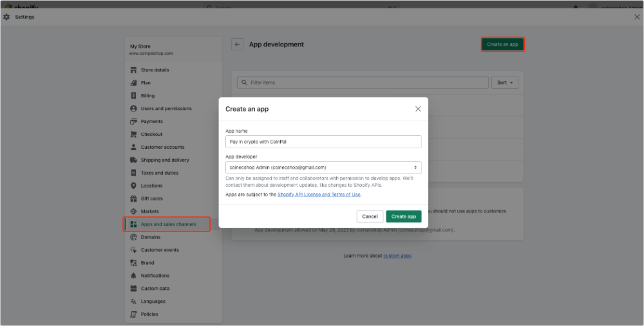
Task: Click the Create an app header button
Action: pos(502,44)
